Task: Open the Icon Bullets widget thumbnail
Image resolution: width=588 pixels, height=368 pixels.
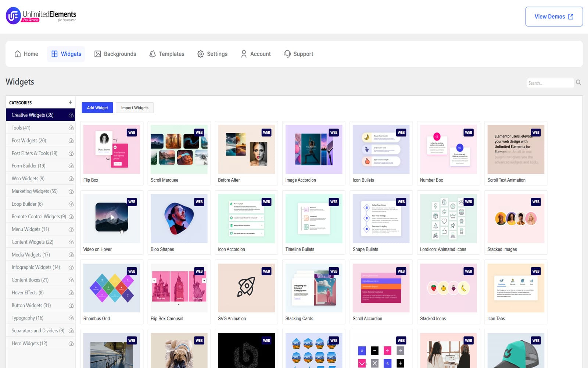Action: (x=381, y=149)
